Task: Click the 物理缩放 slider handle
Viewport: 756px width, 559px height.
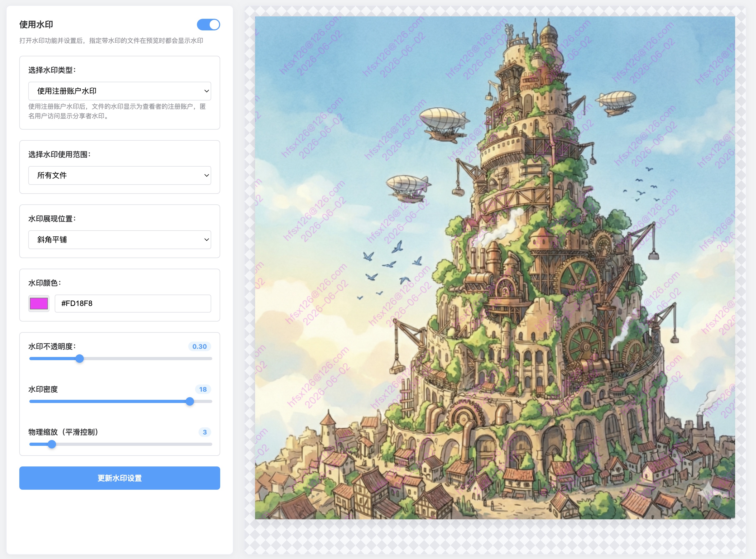Action: [x=52, y=444]
